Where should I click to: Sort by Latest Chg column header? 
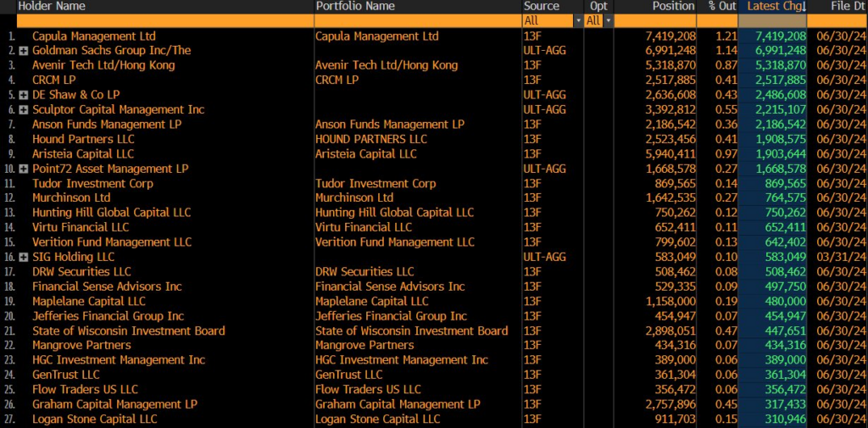pos(776,6)
